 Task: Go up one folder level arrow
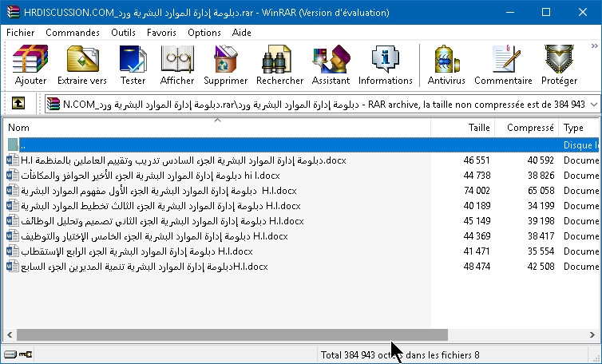coord(18,103)
